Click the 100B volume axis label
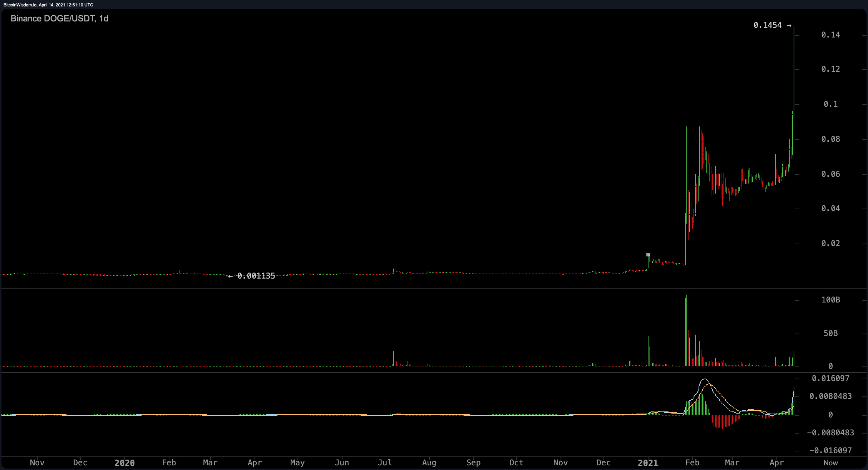This screenshot has width=868, height=470. click(x=830, y=300)
